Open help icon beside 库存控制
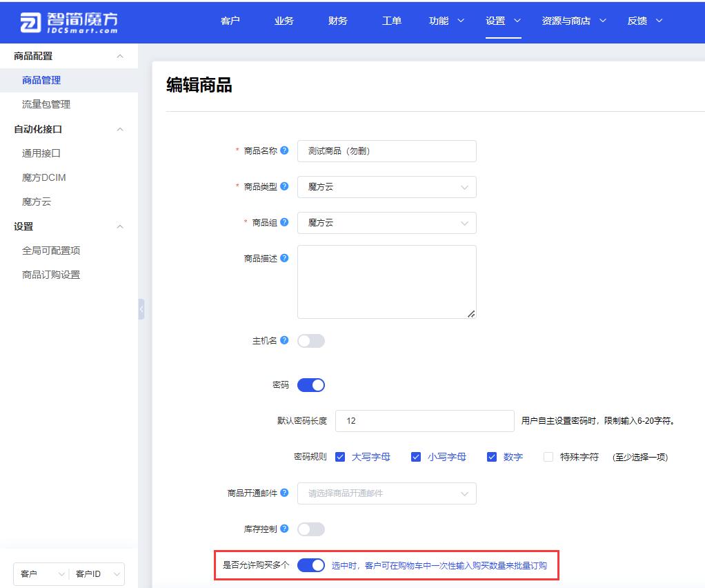 [284, 529]
